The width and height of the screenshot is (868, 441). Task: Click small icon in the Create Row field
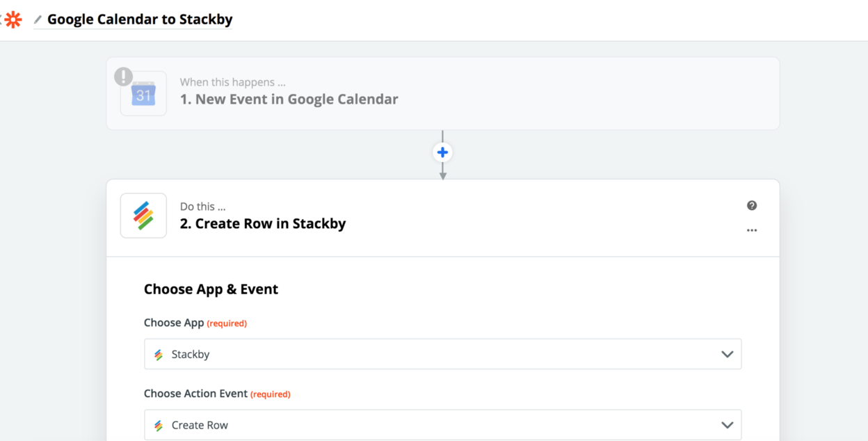coord(159,426)
